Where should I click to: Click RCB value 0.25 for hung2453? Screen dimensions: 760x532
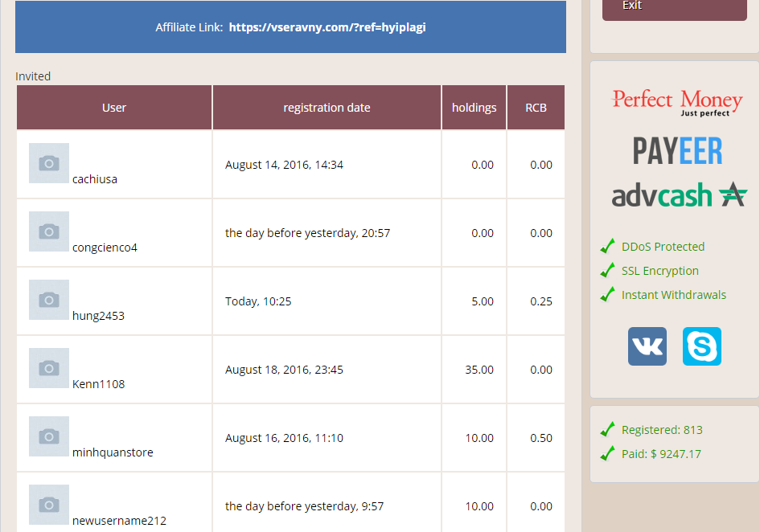point(541,301)
